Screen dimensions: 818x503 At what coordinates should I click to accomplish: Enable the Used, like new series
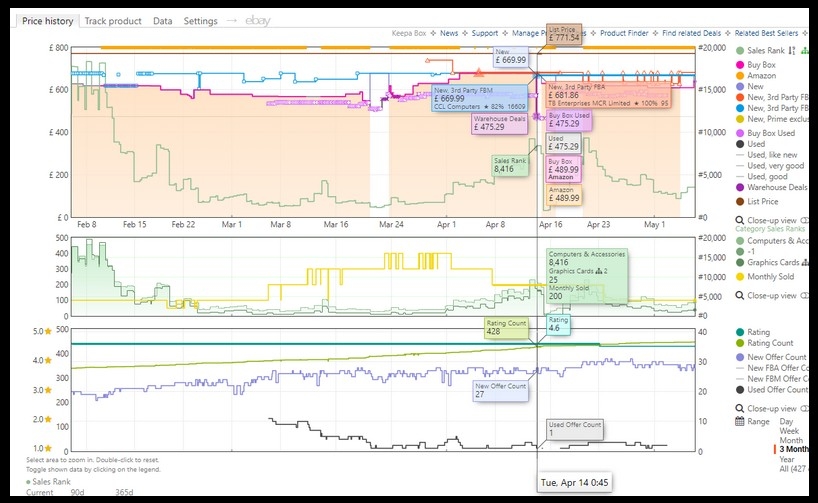click(766, 155)
